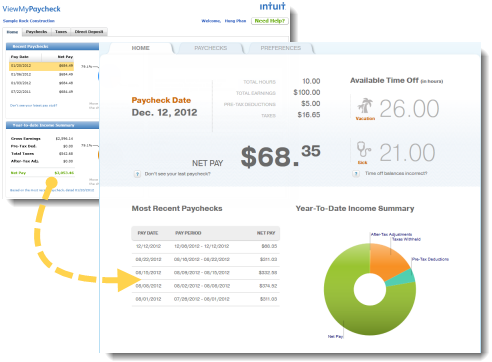This screenshot has width=492, height=362.
Task: Select the HOME tab
Action: coord(140,48)
